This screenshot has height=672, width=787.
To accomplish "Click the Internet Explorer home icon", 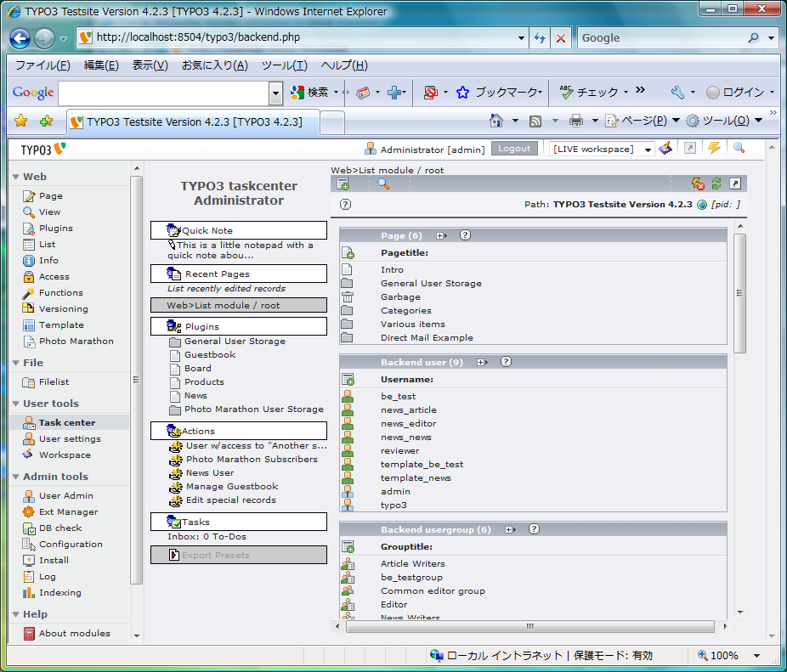I will coord(496,121).
